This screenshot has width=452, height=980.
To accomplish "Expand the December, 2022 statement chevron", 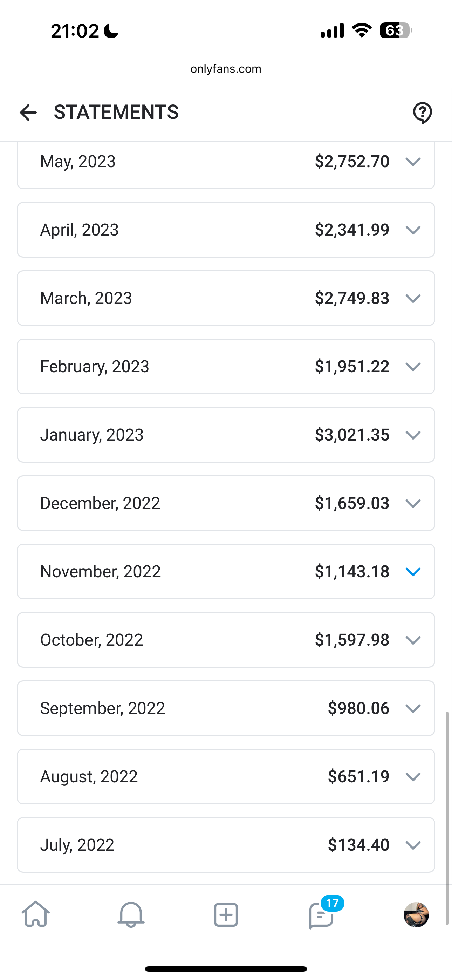I will [413, 503].
